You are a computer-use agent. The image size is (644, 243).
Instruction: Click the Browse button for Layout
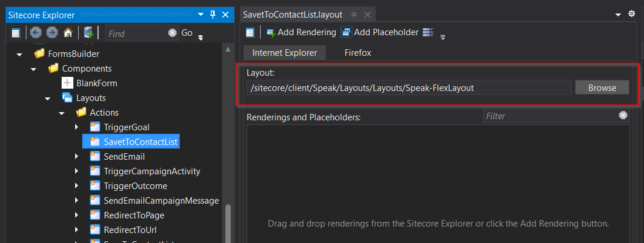point(602,88)
